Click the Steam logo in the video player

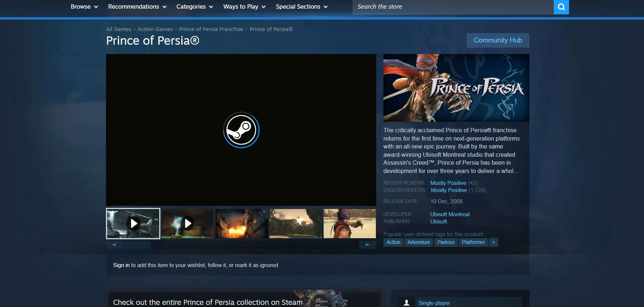pos(241,130)
